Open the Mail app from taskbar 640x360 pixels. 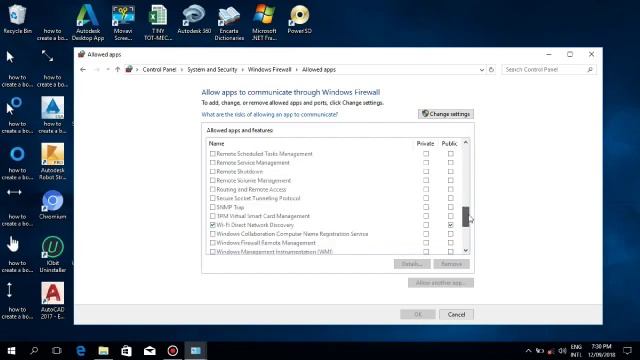[150, 351]
